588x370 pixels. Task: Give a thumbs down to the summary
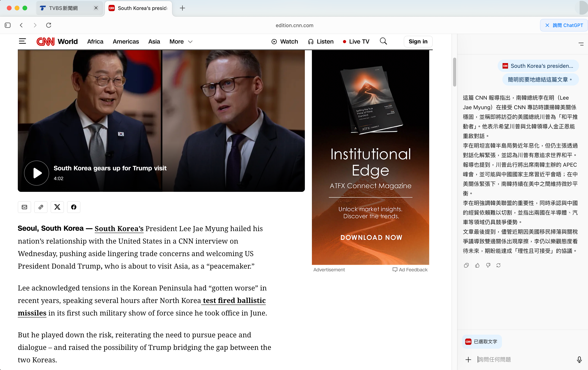pos(488,265)
